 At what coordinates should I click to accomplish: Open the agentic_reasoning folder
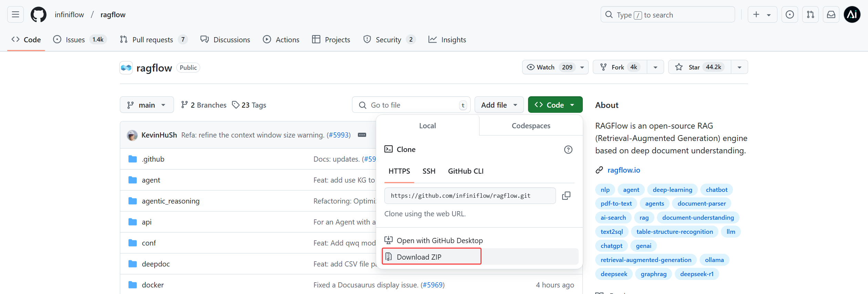coord(170,201)
